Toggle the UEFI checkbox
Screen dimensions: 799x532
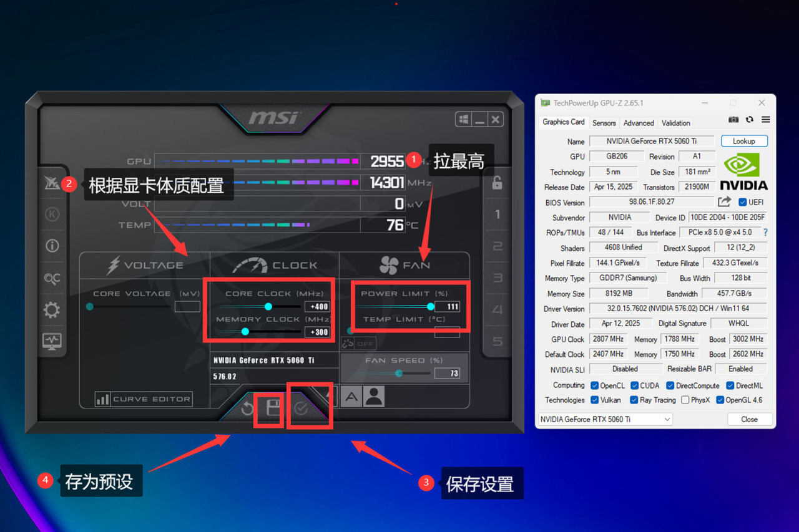[x=742, y=202]
